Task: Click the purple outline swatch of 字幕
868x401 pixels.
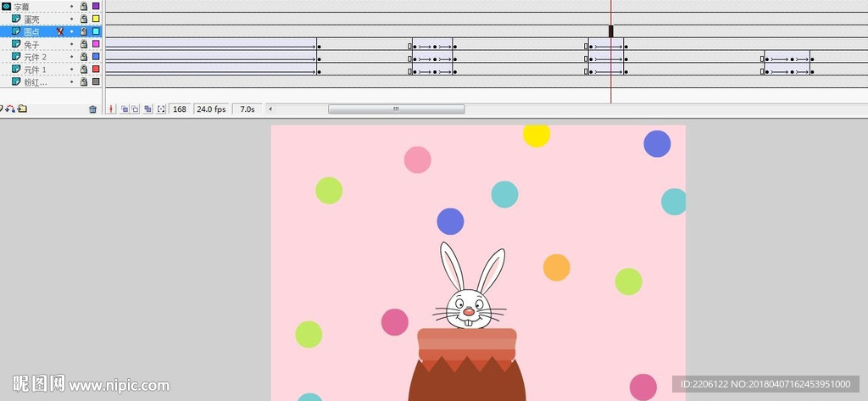Action: pos(96,6)
